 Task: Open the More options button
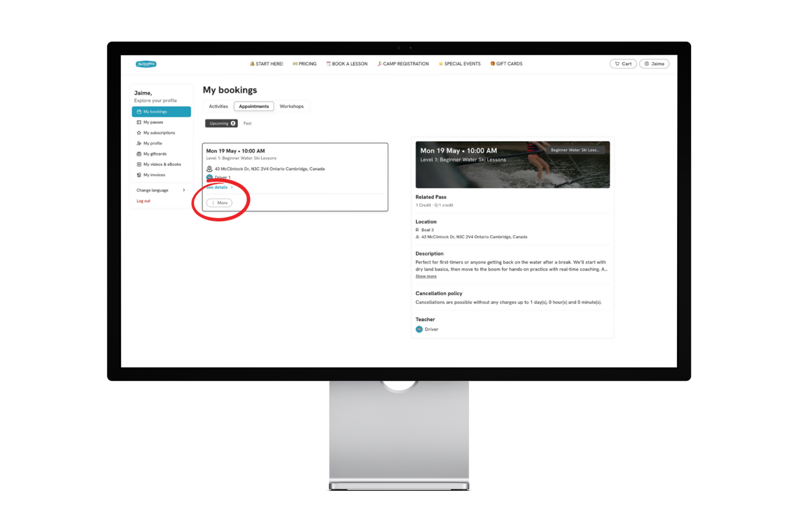pos(219,203)
